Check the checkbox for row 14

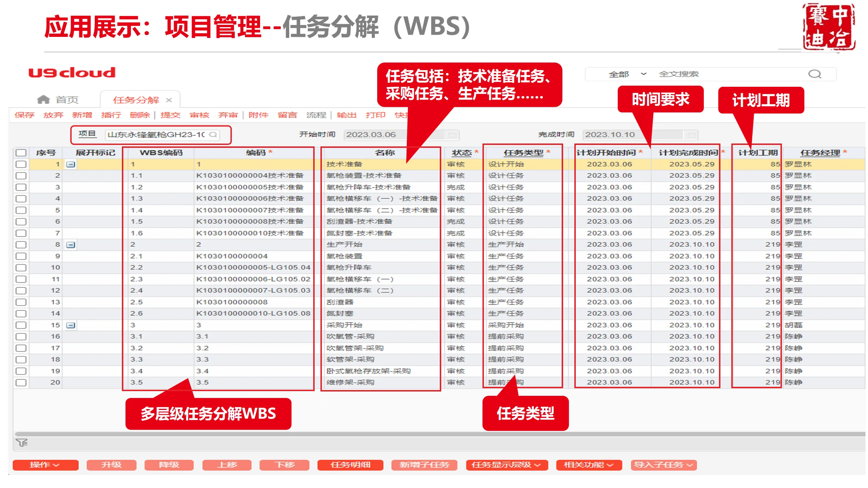(x=21, y=314)
